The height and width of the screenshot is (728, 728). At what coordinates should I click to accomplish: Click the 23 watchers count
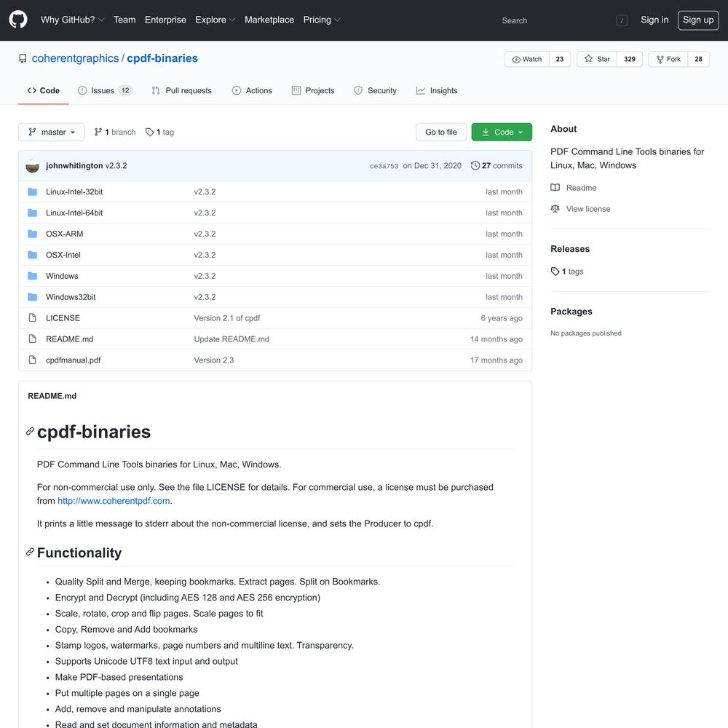click(x=559, y=59)
